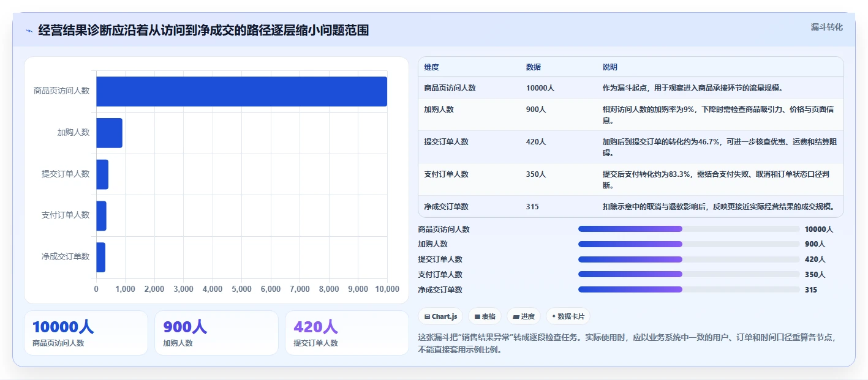The width and height of the screenshot is (868, 380).
Task: Click the 加购人数 progress bar
Action: point(689,244)
